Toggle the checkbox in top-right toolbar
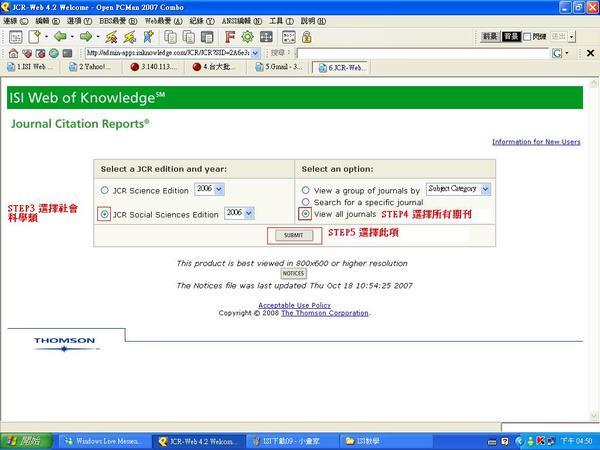This screenshot has height=450, width=600. [x=527, y=37]
